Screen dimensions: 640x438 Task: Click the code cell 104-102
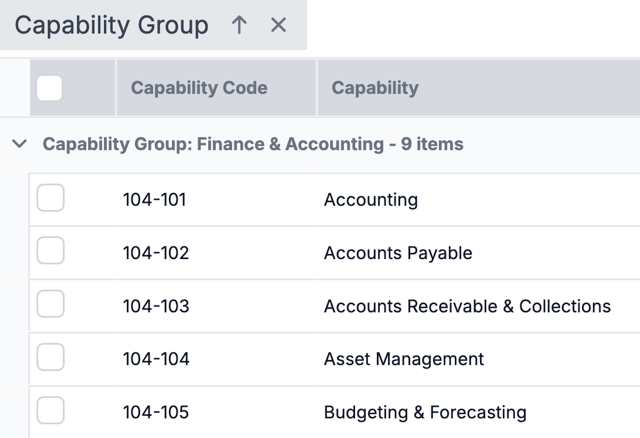click(156, 253)
